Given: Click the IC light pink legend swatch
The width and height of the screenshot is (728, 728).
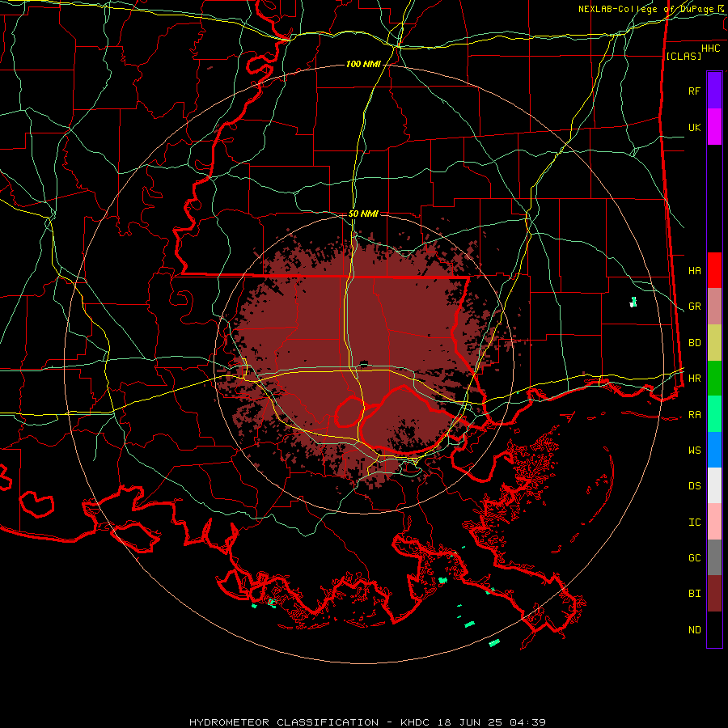Looking at the screenshot, I should [x=714, y=522].
